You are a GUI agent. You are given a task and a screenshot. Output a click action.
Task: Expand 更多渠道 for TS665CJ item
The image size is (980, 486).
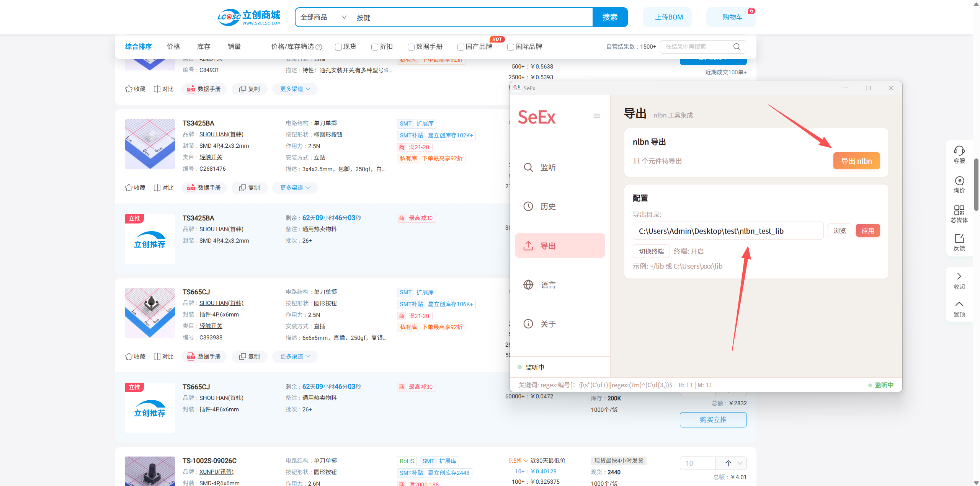tap(295, 356)
